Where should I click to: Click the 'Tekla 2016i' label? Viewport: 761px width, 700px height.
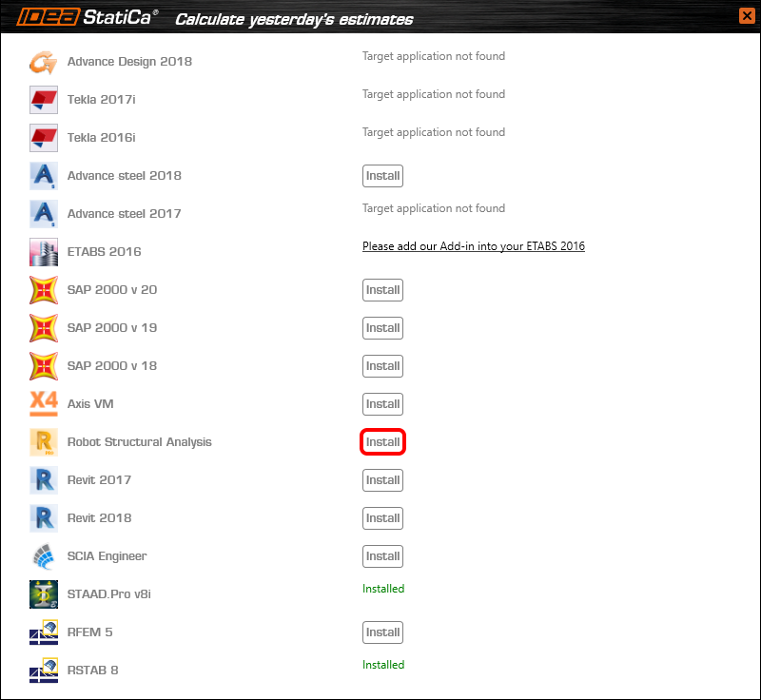(102, 138)
